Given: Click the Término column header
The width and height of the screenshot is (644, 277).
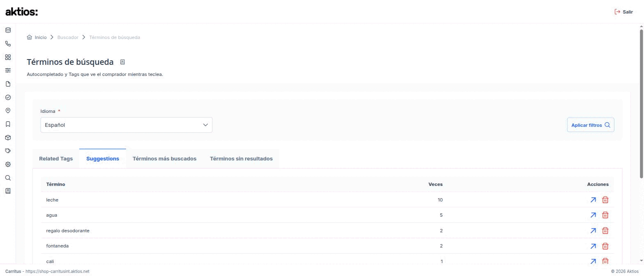Looking at the screenshot, I should click(x=55, y=184).
